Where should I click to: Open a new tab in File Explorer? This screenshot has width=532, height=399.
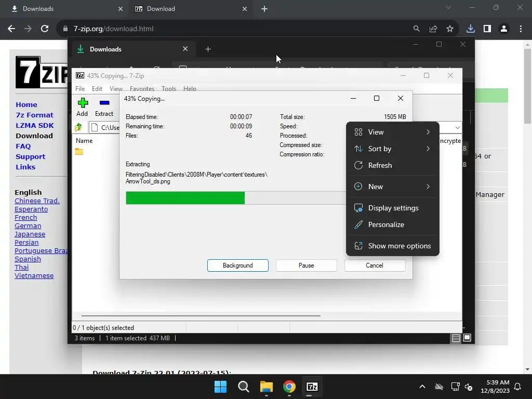pos(208,49)
